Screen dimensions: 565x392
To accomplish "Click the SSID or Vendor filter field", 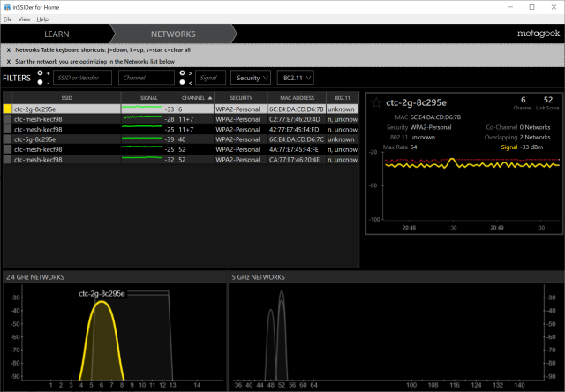I will [x=82, y=78].
